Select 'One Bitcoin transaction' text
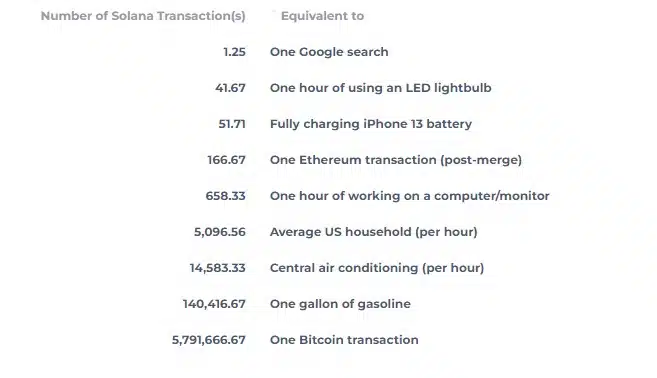Viewport: 657px width, 378px height. click(x=344, y=340)
